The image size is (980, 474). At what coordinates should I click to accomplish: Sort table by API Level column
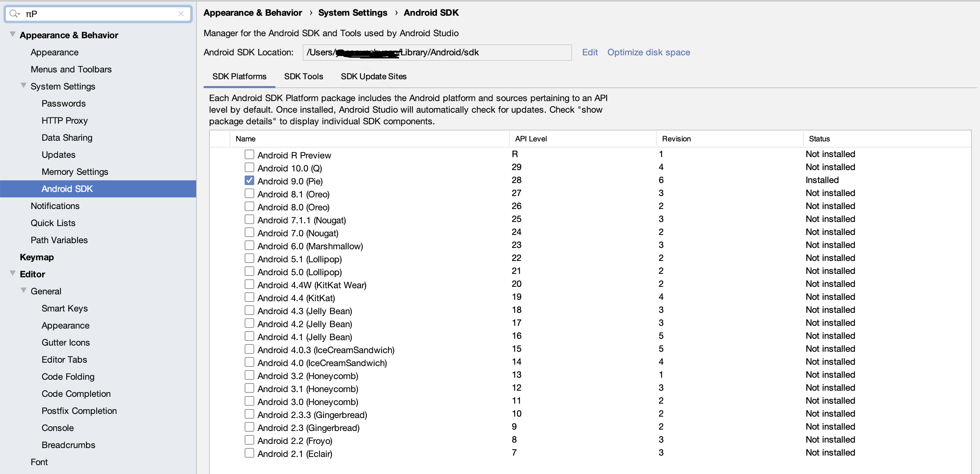[x=531, y=139]
